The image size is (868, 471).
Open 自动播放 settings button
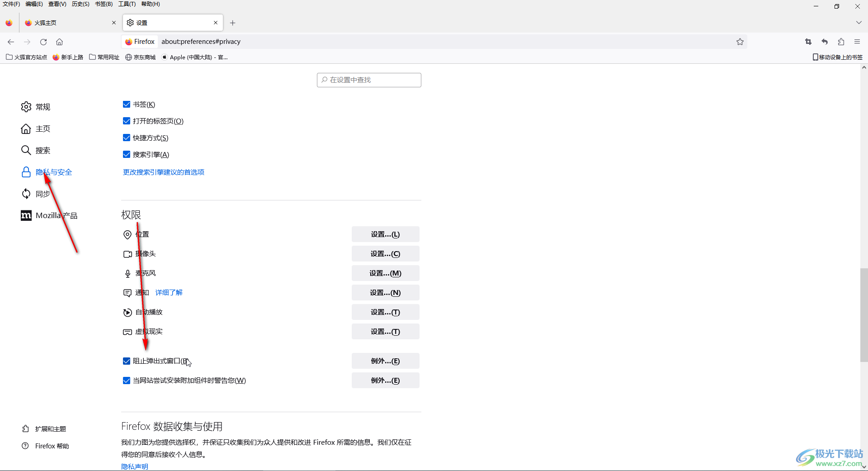[x=386, y=312]
